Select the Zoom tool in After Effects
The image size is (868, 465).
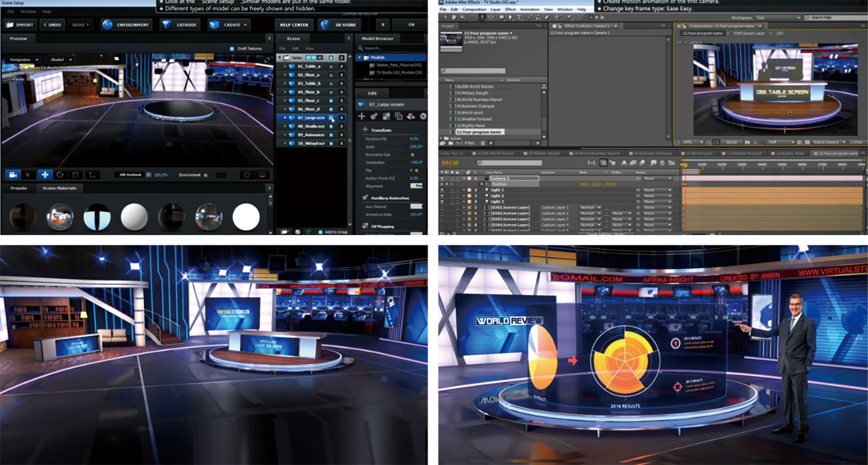(x=463, y=18)
